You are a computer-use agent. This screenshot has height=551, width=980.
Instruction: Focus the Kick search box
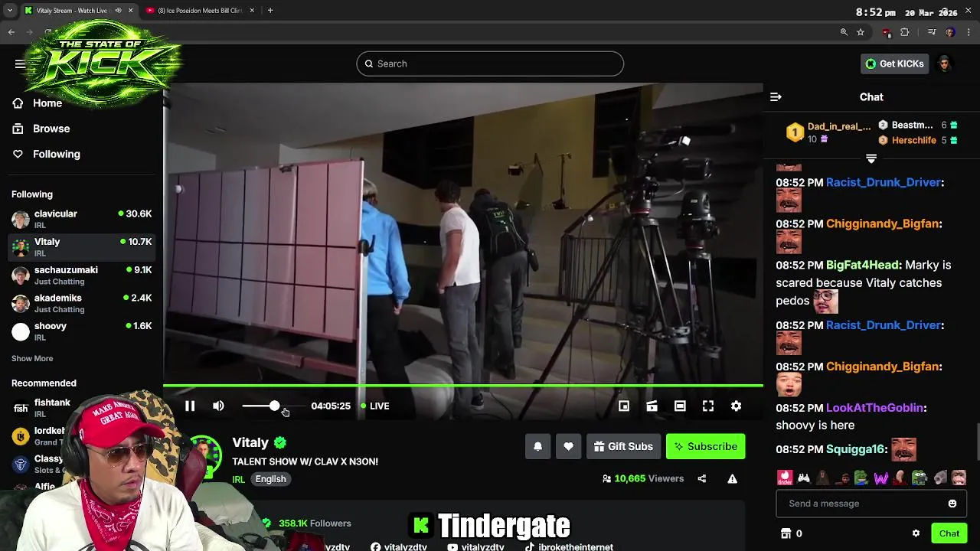coord(490,64)
